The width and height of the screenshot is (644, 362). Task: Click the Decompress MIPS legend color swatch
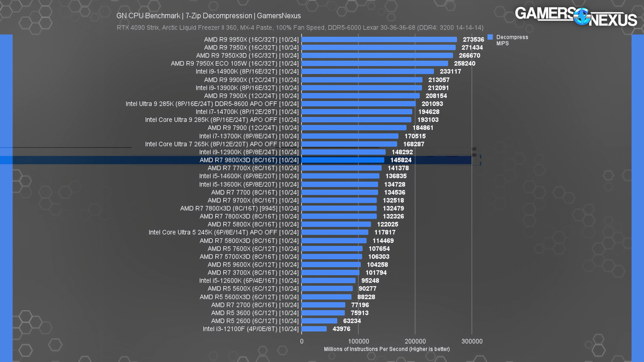pyautogui.click(x=490, y=37)
